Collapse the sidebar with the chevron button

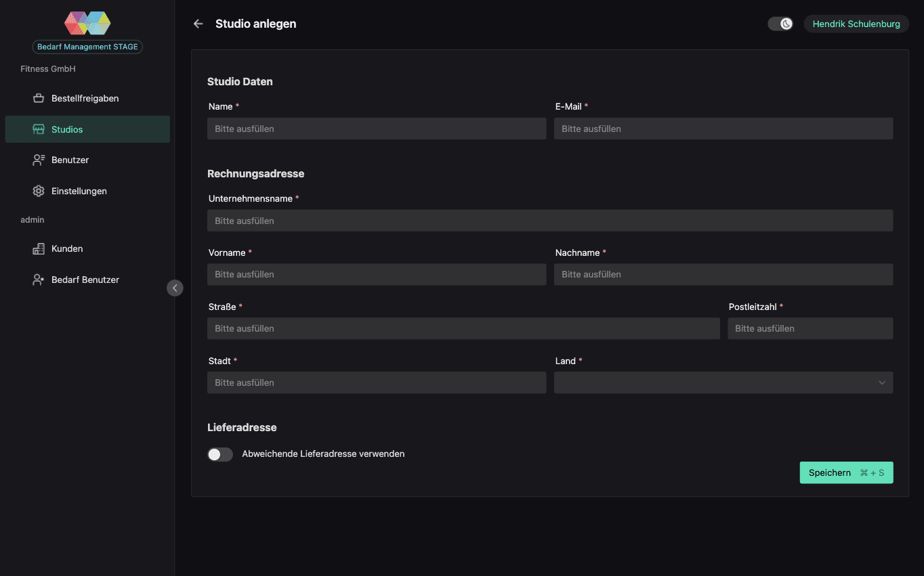point(175,288)
